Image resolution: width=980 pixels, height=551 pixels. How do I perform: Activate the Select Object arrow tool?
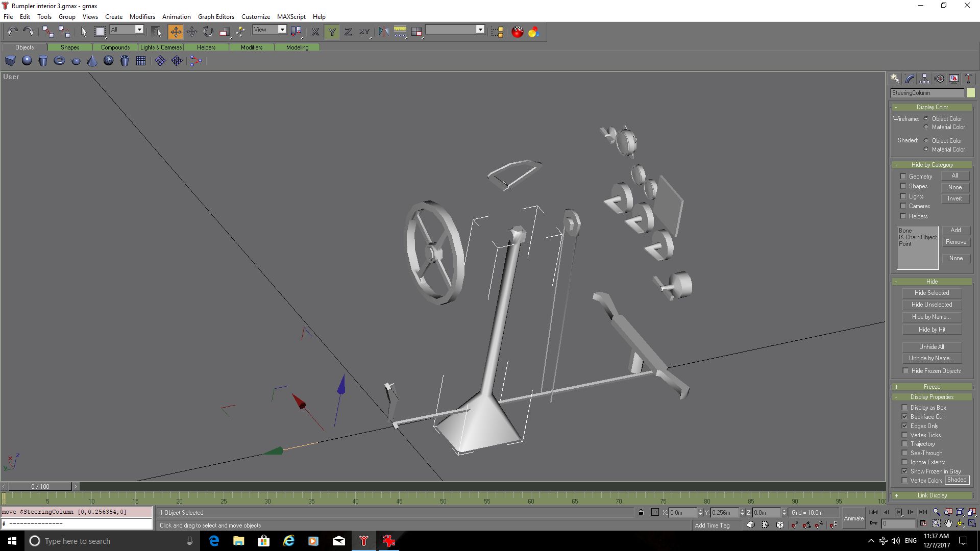pyautogui.click(x=84, y=32)
